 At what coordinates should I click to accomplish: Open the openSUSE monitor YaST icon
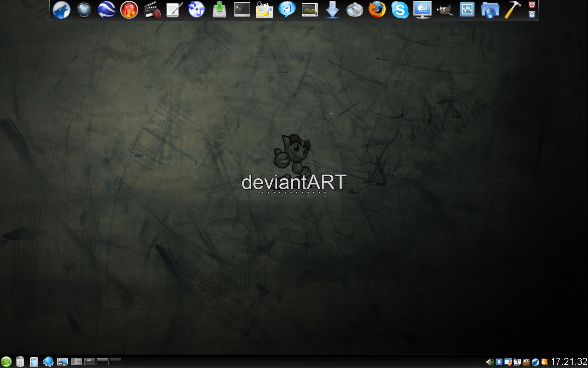click(x=422, y=9)
